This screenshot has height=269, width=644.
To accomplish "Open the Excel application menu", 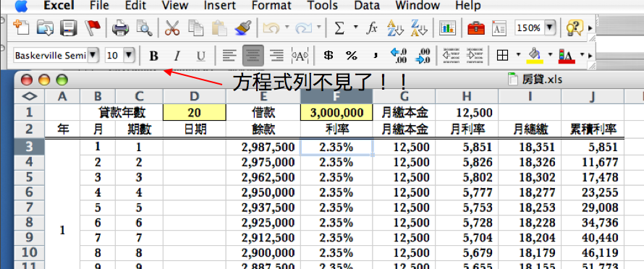I will pyautogui.click(x=59, y=6).
